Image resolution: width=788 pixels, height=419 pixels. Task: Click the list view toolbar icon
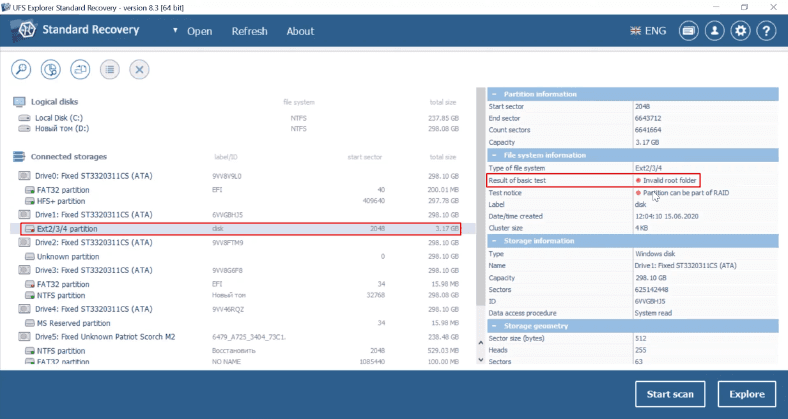[110, 69]
